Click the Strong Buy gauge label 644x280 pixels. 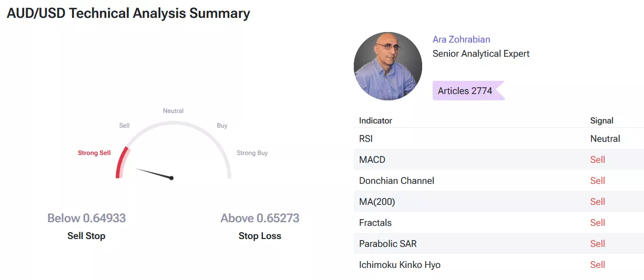click(252, 153)
